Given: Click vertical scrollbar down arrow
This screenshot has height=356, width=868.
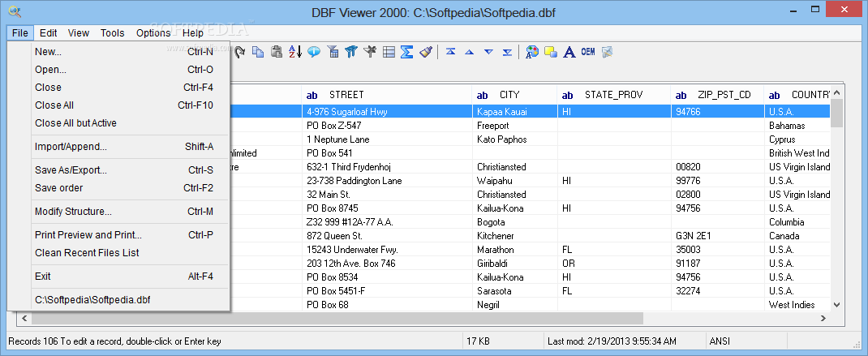Looking at the screenshot, I should [x=836, y=305].
